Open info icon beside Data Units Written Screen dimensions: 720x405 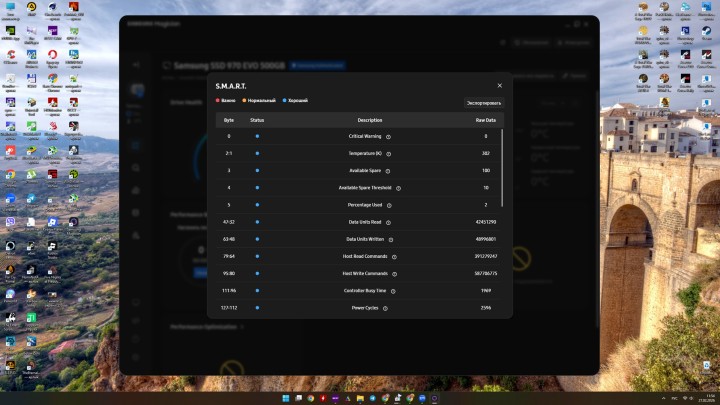(391, 240)
